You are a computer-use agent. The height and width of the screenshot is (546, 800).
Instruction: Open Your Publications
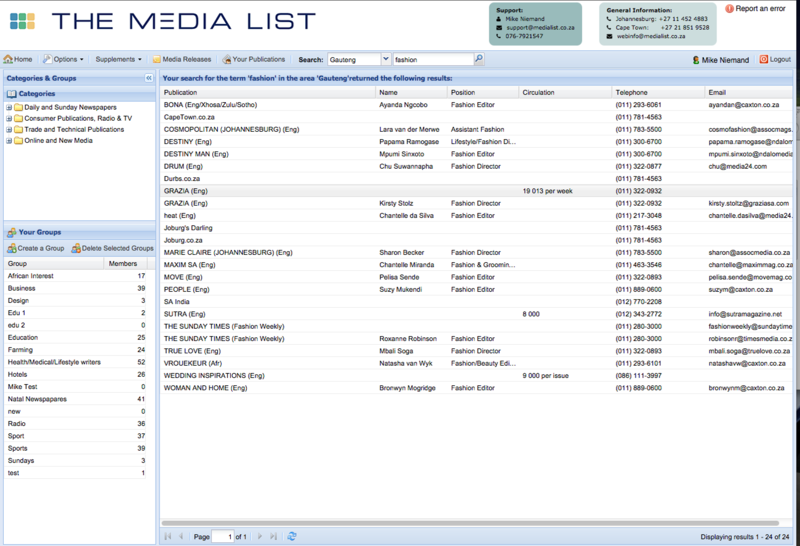pyautogui.click(x=254, y=59)
